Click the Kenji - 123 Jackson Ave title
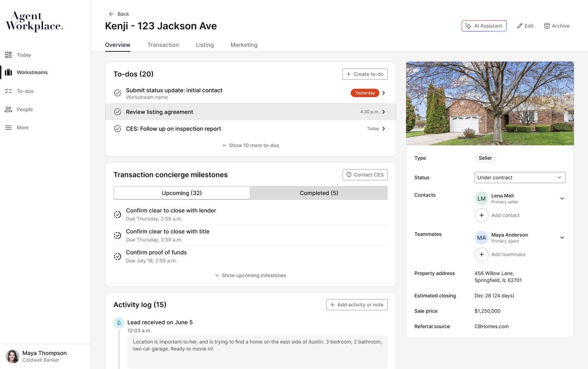The image size is (588, 369). [x=161, y=26]
